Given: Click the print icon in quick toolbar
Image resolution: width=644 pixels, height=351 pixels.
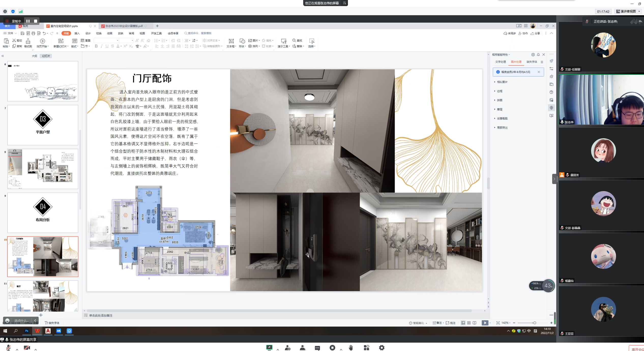Looking at the screenshot, I should (x=33, y=33).
